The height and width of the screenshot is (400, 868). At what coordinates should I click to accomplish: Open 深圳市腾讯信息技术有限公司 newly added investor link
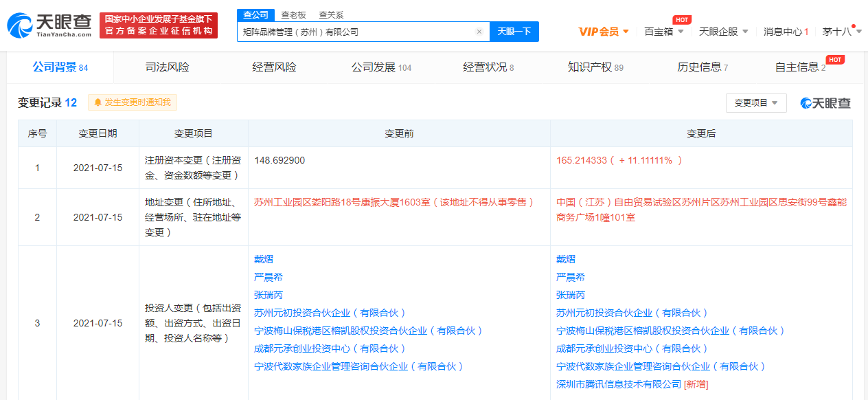click(619, 384)
